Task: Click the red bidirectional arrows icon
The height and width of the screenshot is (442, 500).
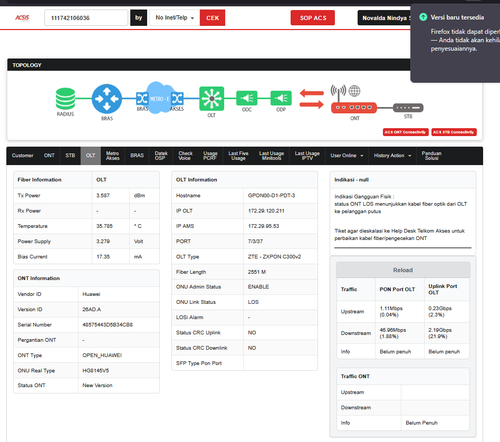Action: point(312,99)
